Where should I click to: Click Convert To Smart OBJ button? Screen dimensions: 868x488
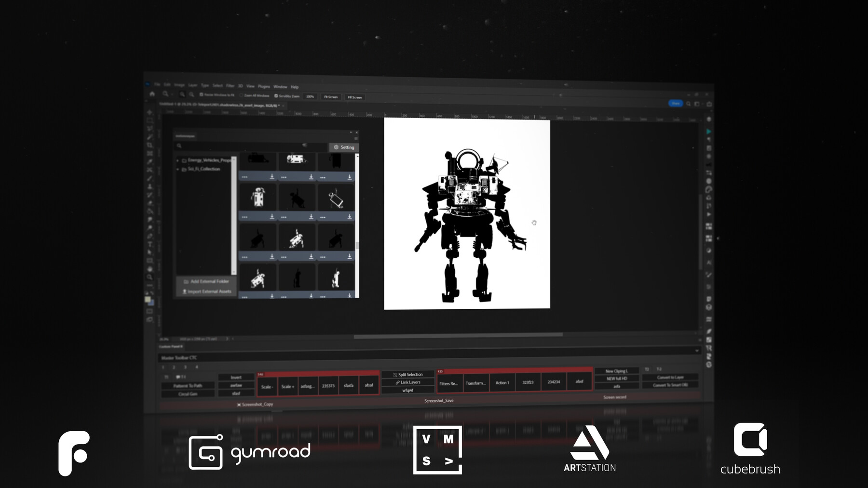[x=670, y=385]
